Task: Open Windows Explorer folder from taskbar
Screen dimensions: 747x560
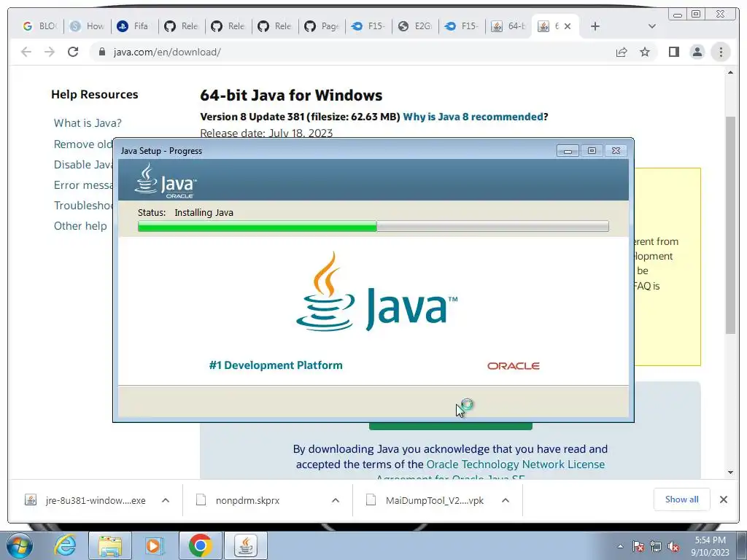Action: click(110, 545)
